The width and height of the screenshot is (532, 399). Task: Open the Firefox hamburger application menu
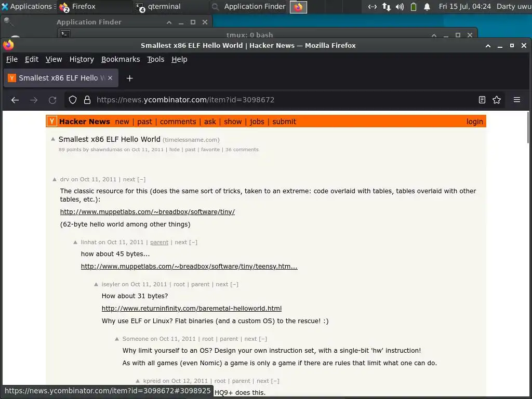[x=517, y=100]
